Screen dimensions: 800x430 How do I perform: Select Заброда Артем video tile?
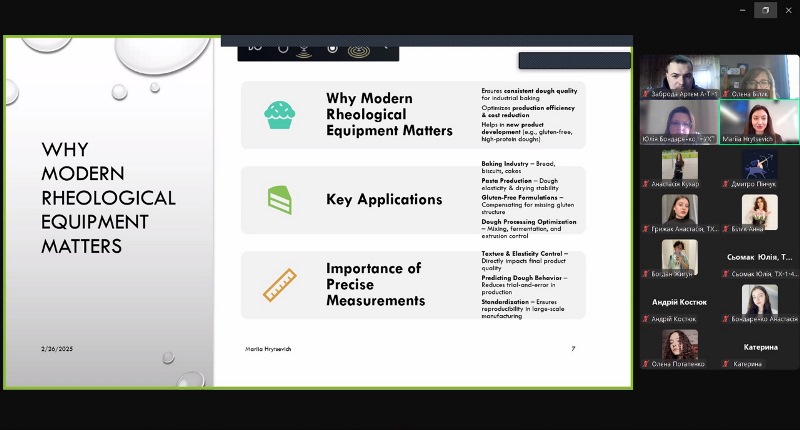tap(680, 77)
